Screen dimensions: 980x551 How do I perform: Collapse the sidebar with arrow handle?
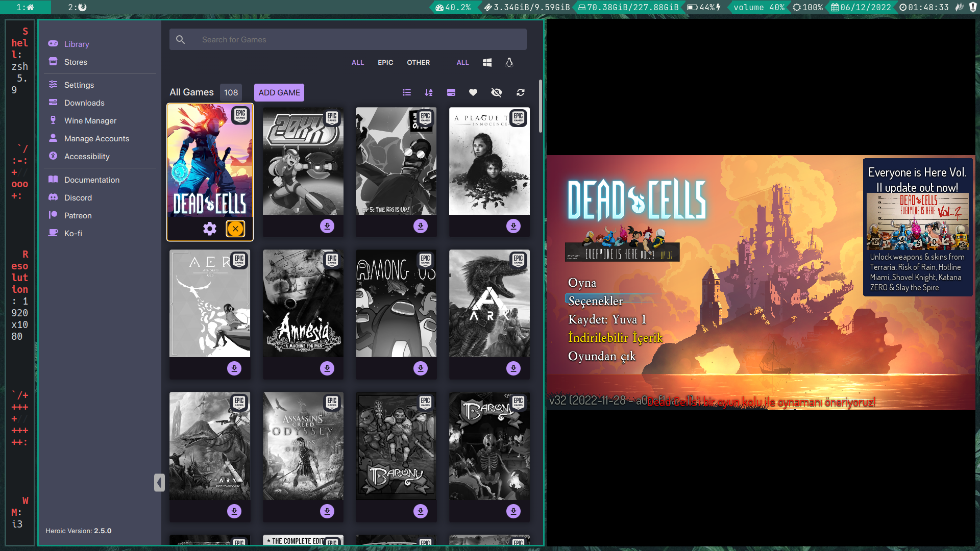pyautogui.click(x=159, y=482)
